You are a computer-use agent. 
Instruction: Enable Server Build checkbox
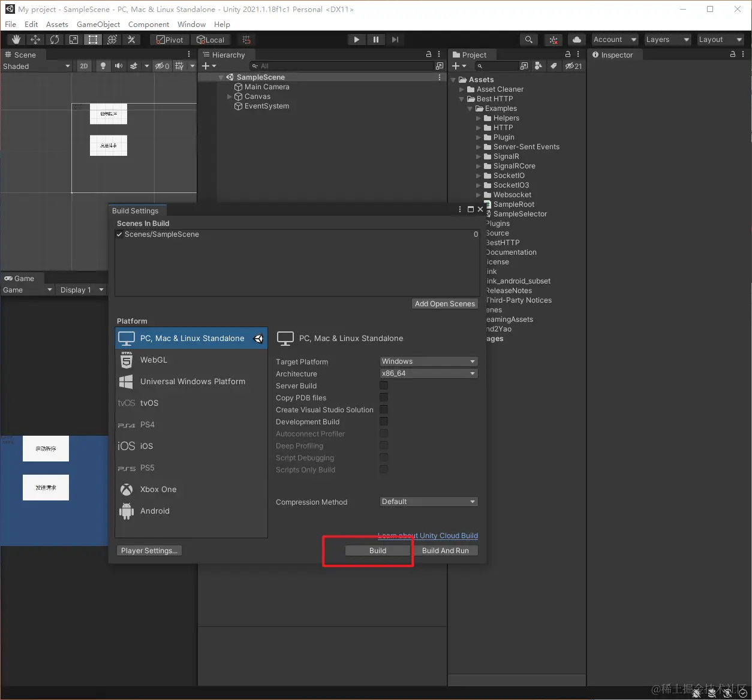384,385
